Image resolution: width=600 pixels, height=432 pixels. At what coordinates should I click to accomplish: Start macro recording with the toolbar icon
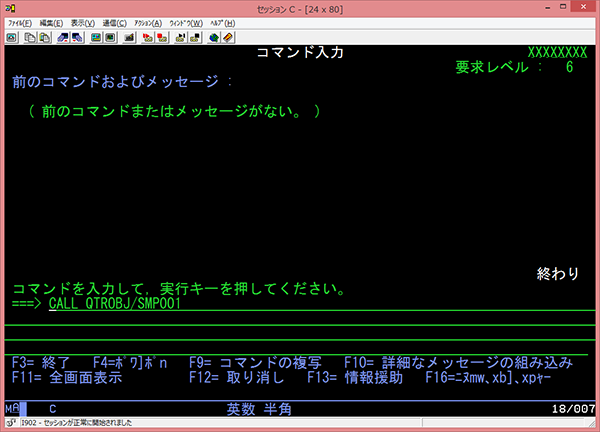click(x=146, y=37)
